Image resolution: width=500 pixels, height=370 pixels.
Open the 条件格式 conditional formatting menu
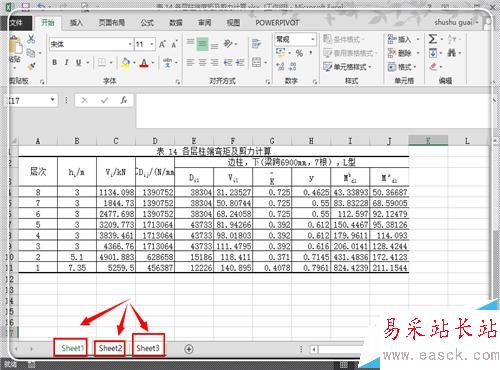click(x=343, y=39)
